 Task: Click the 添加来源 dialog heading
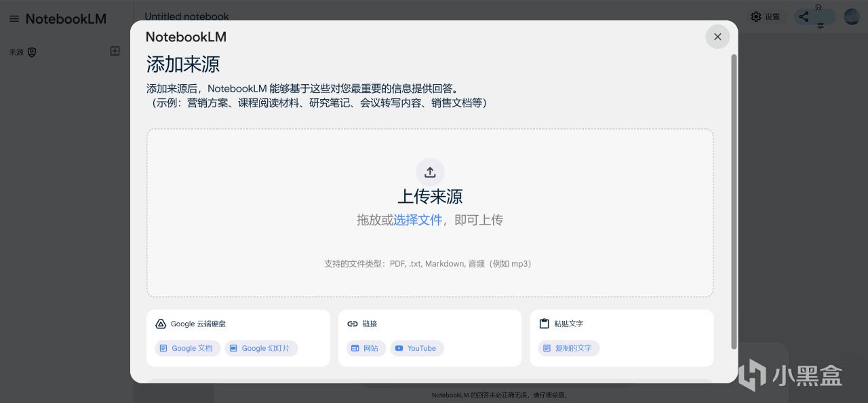pyautogui.click(x=183, y=64)
